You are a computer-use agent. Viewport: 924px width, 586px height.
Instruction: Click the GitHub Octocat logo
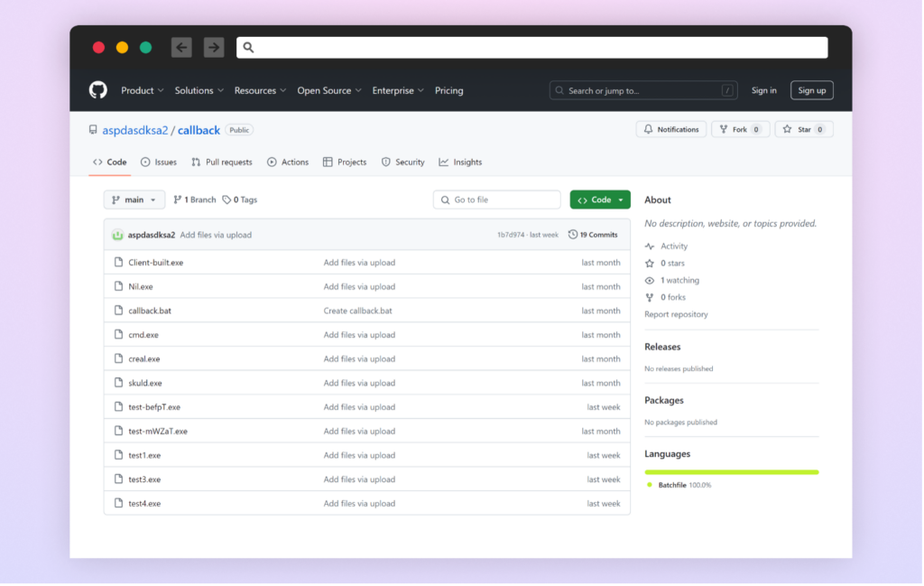(97, 90)
